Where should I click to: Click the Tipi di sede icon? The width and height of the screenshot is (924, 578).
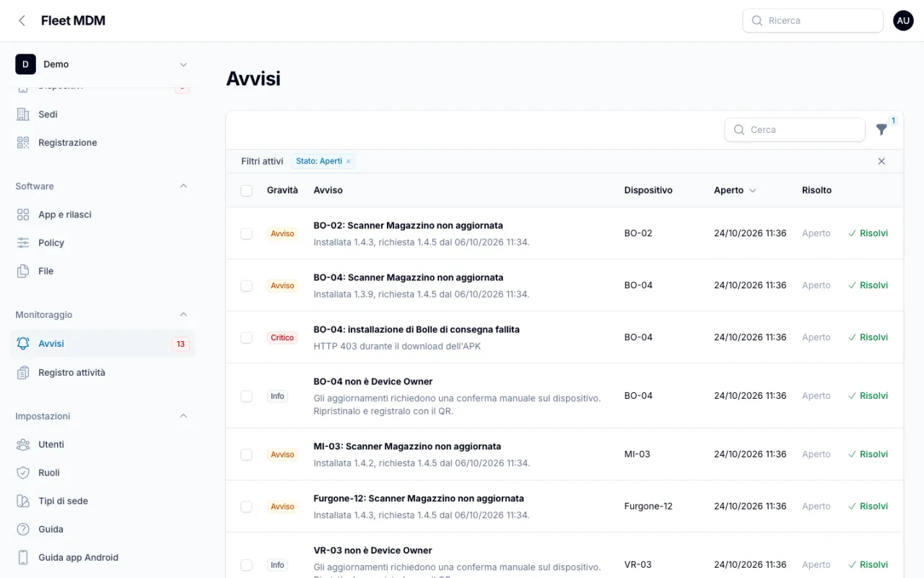tap(23, 501)
